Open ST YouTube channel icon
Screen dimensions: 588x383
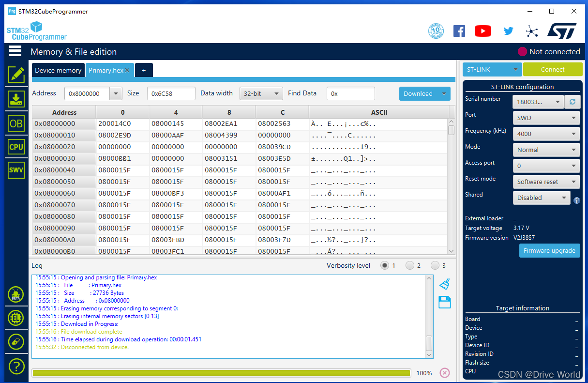(x=483, y=31)
